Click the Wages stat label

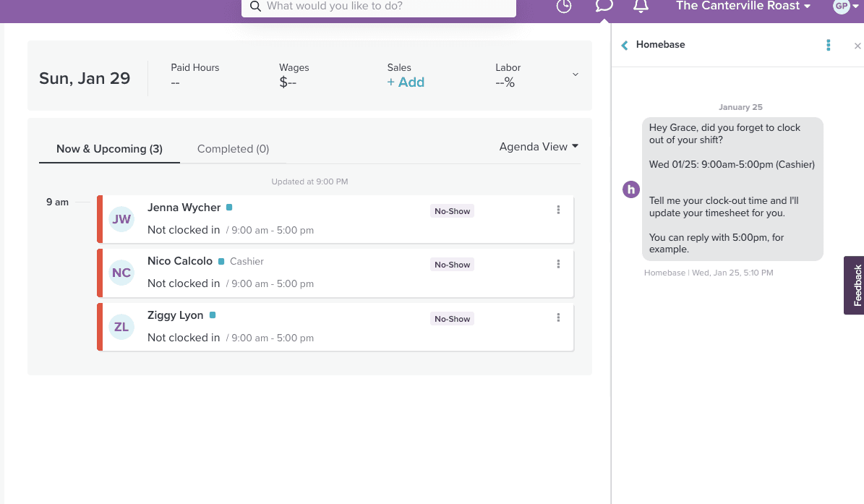[x=294, y=67]
